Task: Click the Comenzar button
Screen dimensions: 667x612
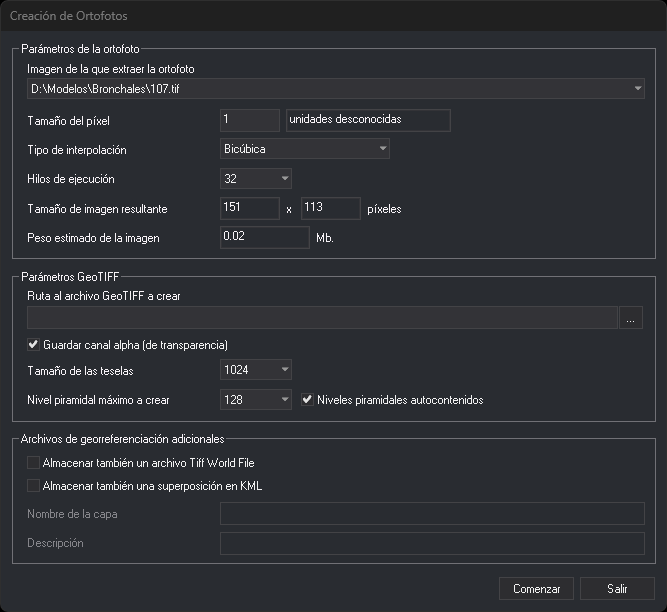Action: coord(536,589)
